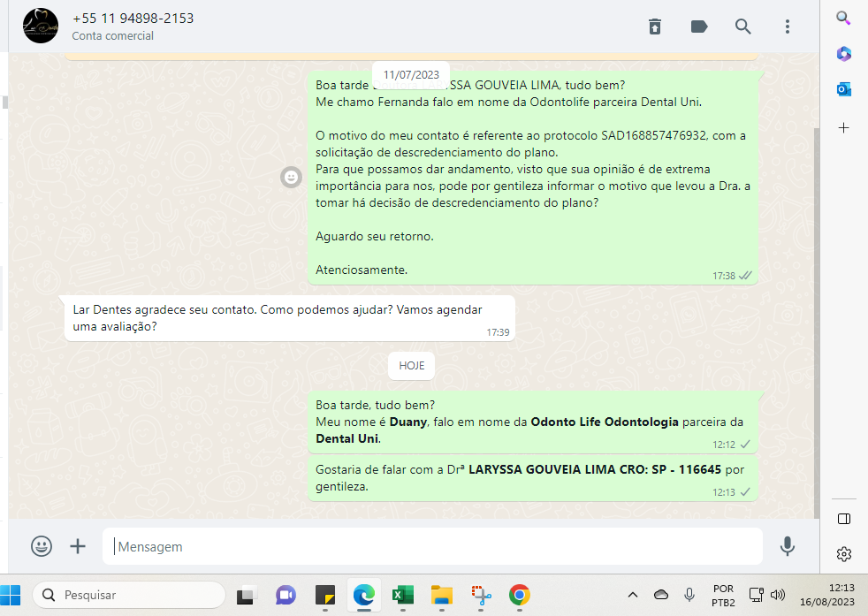Add a sidebar app with plus
This screenshot has height=616, width=868.
click(843, 128)
